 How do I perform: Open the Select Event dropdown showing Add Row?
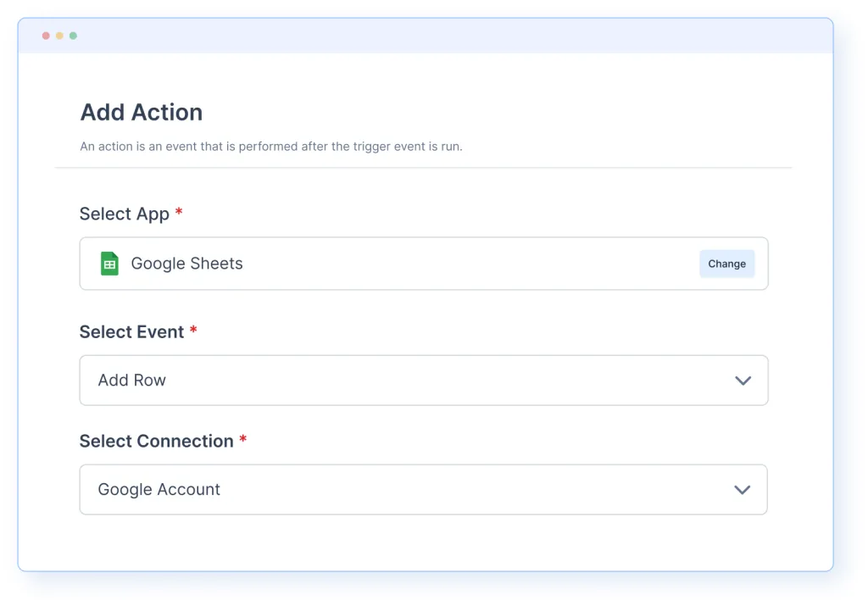[x=424, y=381]
